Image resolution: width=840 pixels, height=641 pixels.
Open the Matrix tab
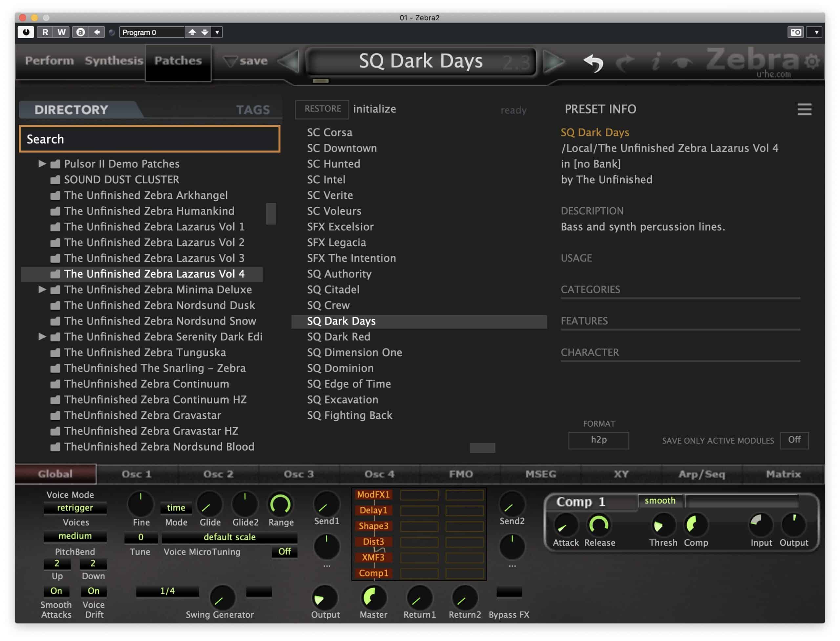pos(783,474)
